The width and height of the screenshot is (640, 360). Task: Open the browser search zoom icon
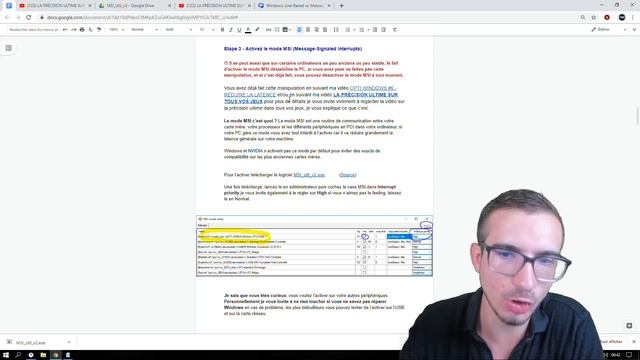tap(583, 18)
